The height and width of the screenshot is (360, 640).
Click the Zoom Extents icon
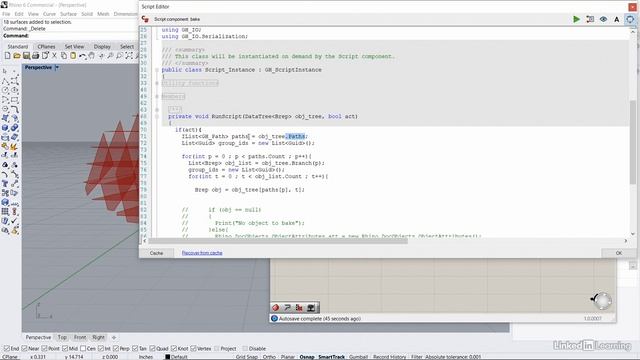coord(129,56)
